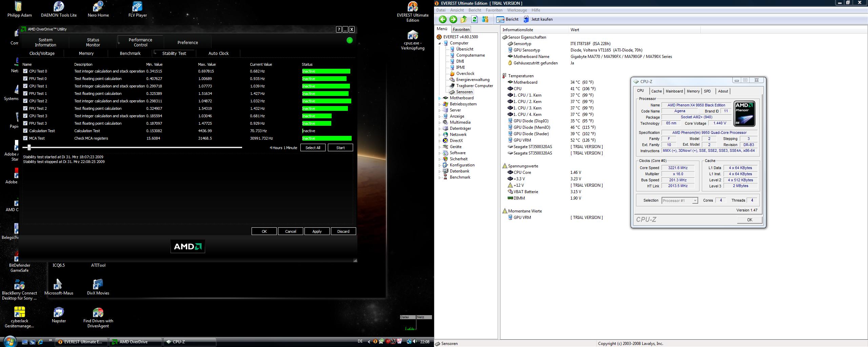Expand the Netzwerk tree node
The width and height of the screenshot is (868, 347).
pos(440,135)
